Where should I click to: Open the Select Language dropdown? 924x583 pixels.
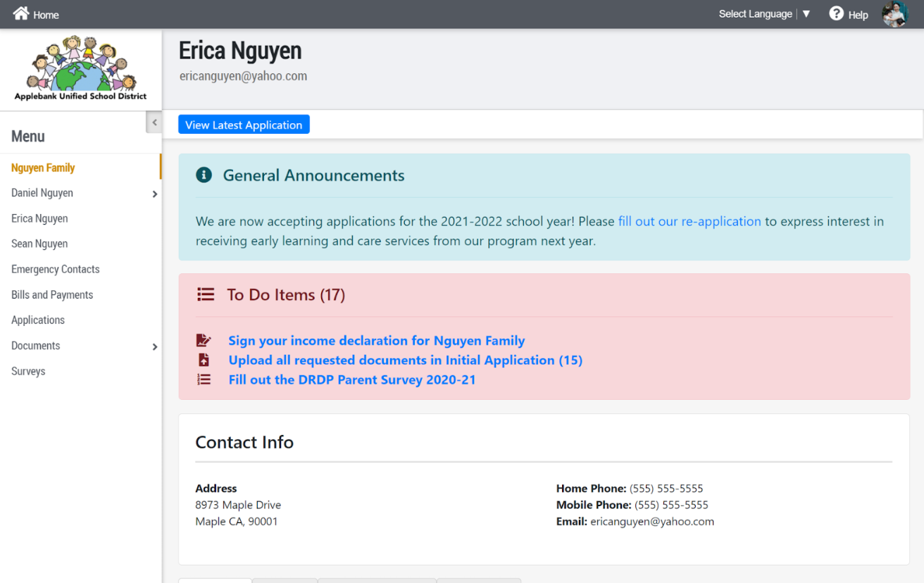pos(765,14)
